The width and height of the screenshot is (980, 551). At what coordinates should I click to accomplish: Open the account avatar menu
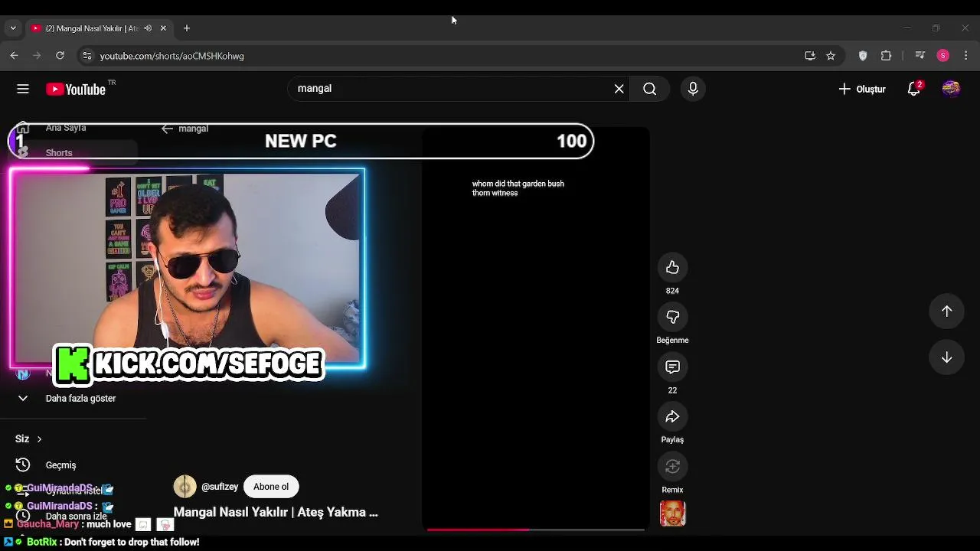click(x=951, y=89)
